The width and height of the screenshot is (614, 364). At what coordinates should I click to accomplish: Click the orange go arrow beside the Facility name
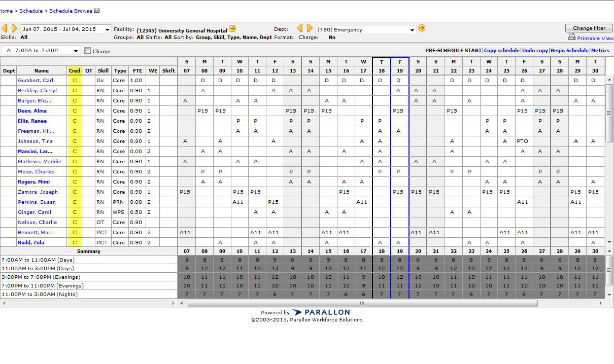pyautogui.click(x=233, y=29)
